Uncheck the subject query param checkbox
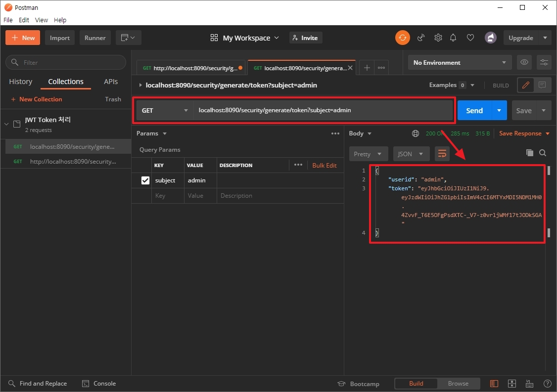The width and height of the screenshot is (557, 392). coord(145,180)
